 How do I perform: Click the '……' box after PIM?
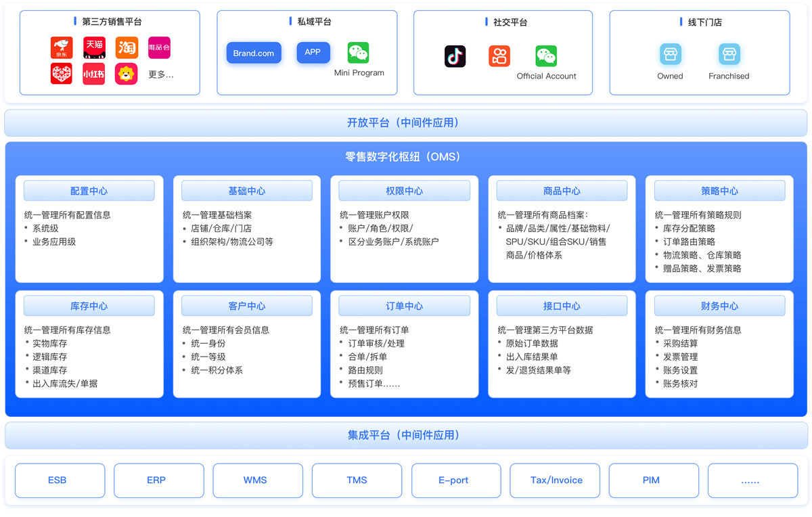752,480
